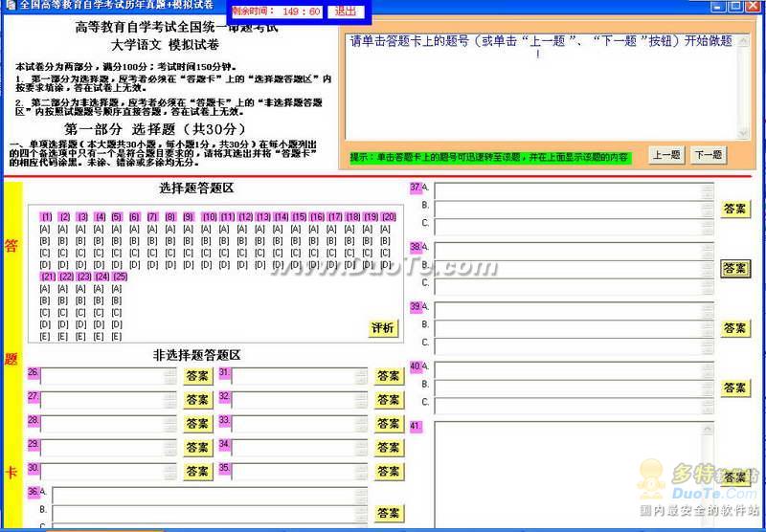Jump to question (5) on answer card
Image resolution: width=766 pixels, height=532 pixels.
click(117, 216)
